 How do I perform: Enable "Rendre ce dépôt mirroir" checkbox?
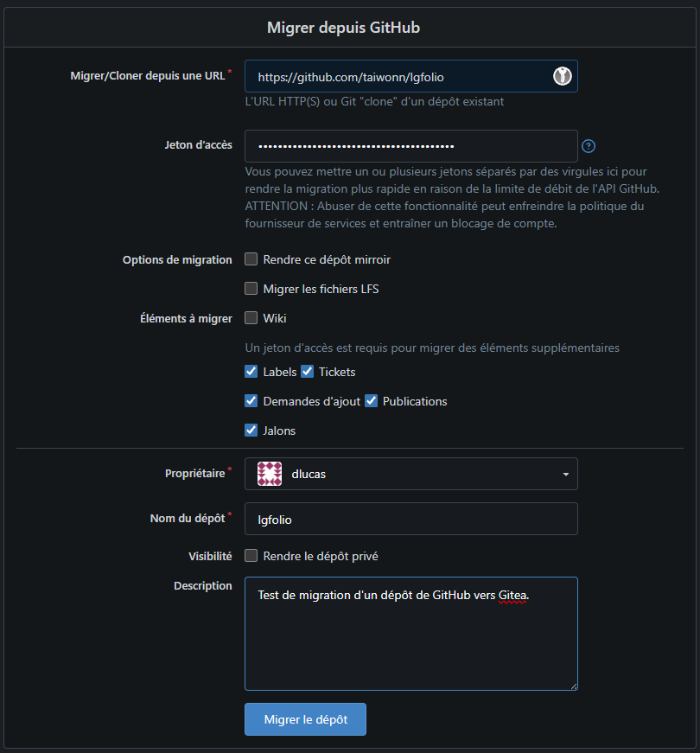[251, 259]
